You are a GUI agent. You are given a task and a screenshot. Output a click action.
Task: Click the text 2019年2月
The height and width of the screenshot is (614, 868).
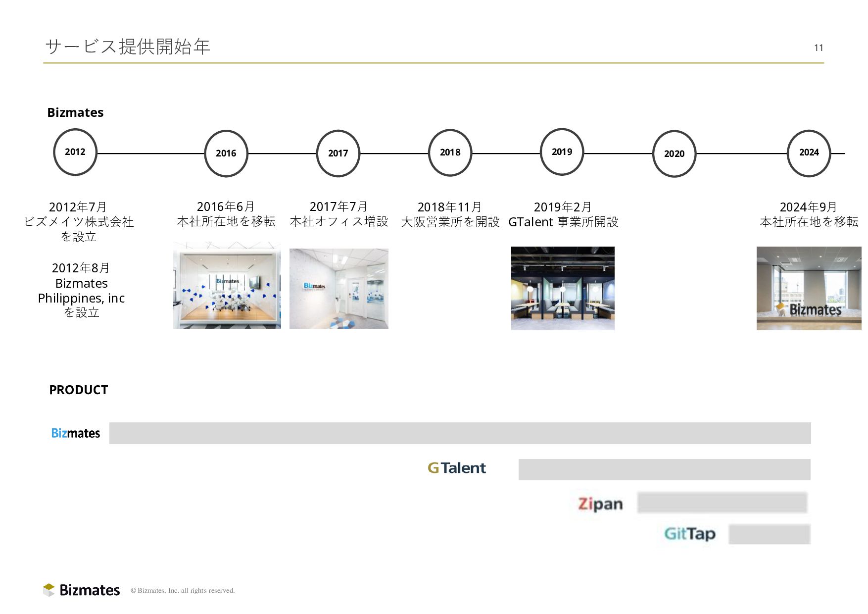[563, 207]
